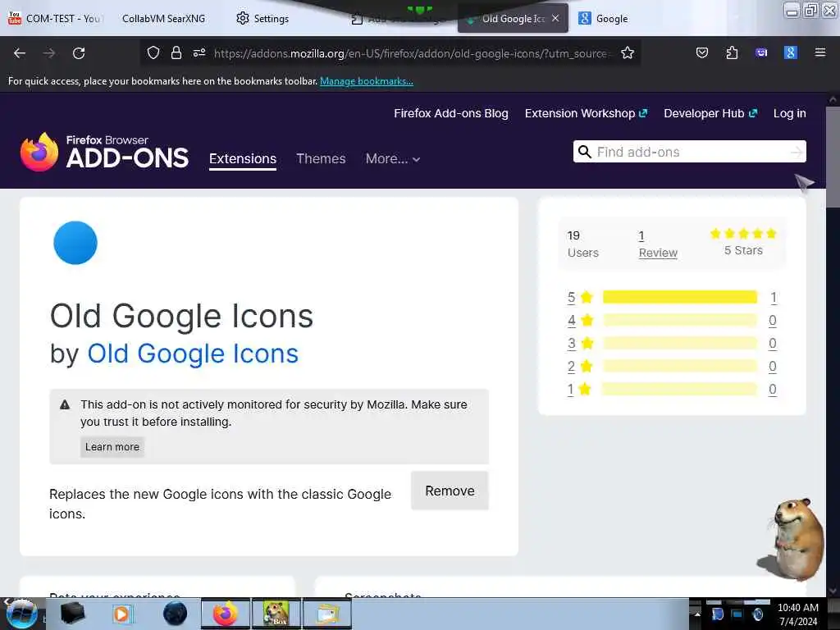Go back to the previous page
Image resolution: width=840 pixels, height=630 pixels.
click(x=20, y=53)
